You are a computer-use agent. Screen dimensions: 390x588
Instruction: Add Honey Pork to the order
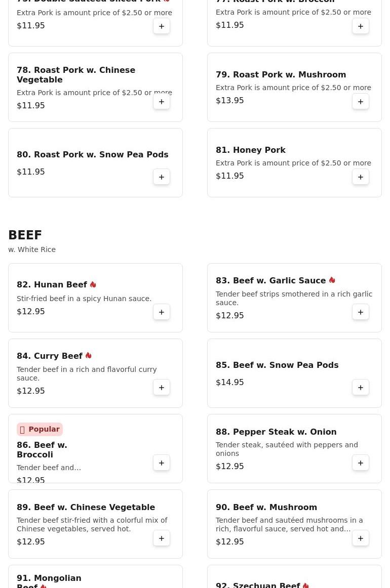pos(361,177)
